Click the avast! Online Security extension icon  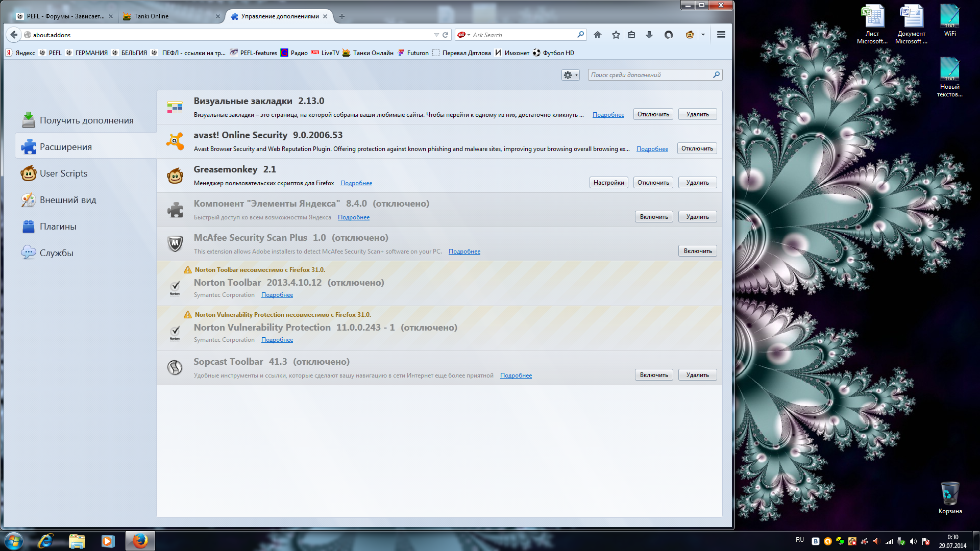tap(175, 141)
